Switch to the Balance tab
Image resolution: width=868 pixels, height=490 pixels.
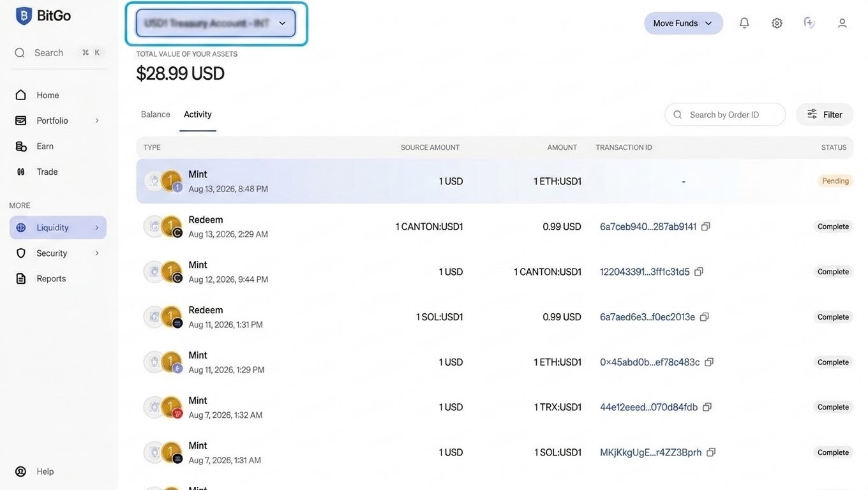[156, 114]
